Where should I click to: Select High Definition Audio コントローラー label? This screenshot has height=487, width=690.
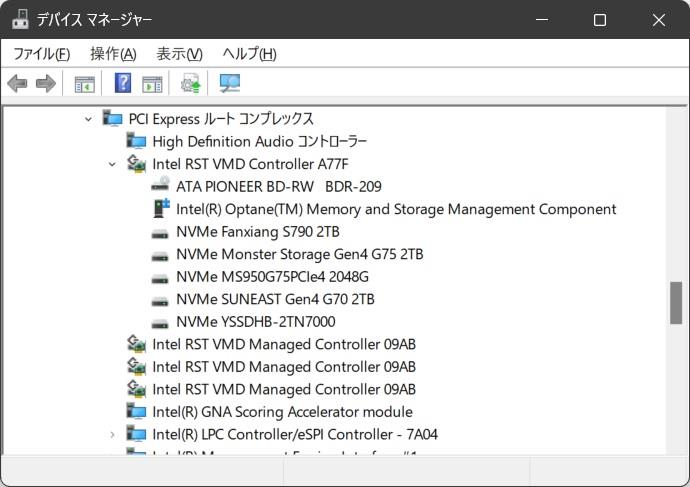point(260,141)
